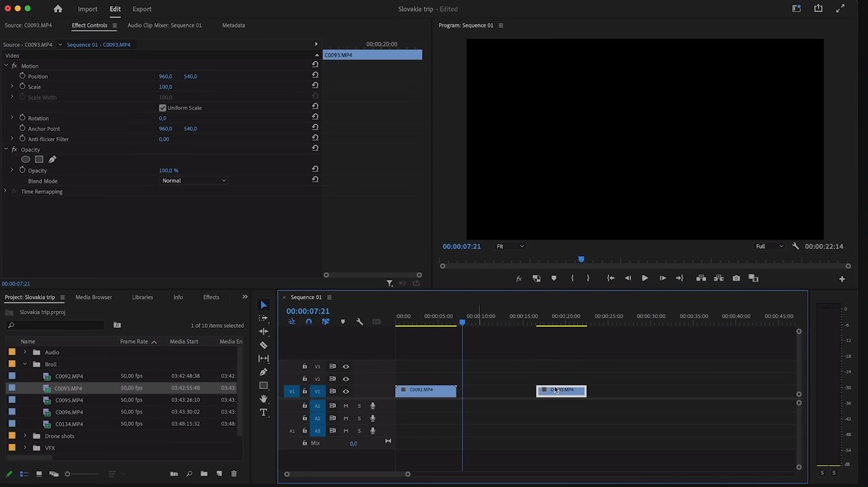The image size is (868, 487).
Task: Select the C0095.MP4 clip in the project list
Action: 69,400
